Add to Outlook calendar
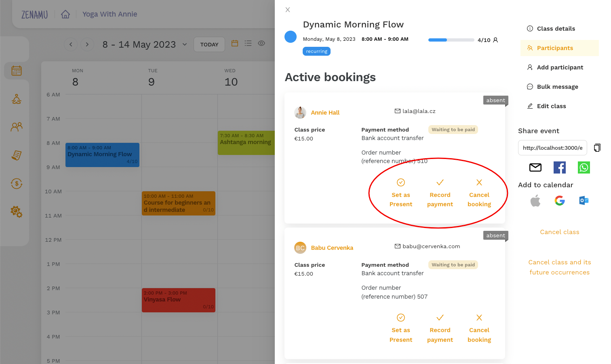 click(584, 201)
